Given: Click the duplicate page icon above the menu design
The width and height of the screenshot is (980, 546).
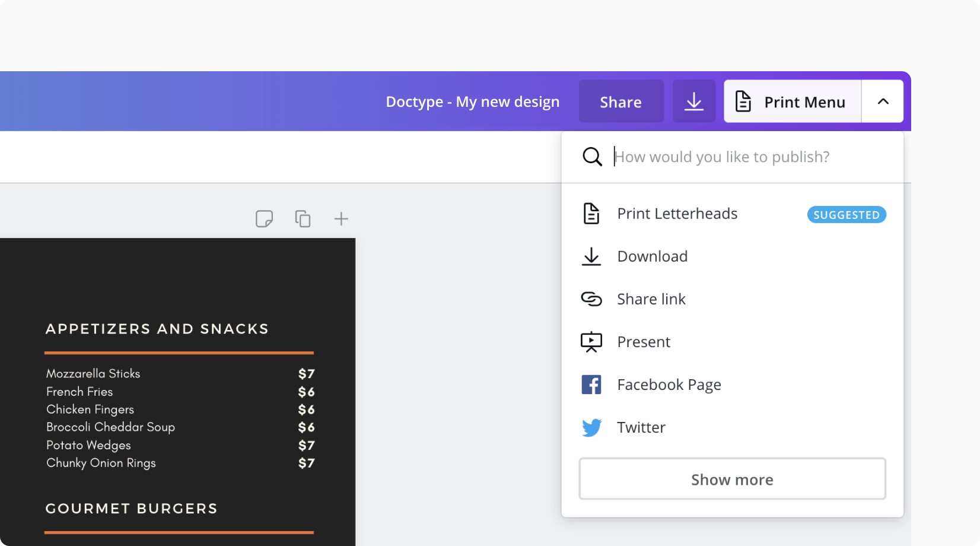Looking at the screenshot, I should pos(303,219).
